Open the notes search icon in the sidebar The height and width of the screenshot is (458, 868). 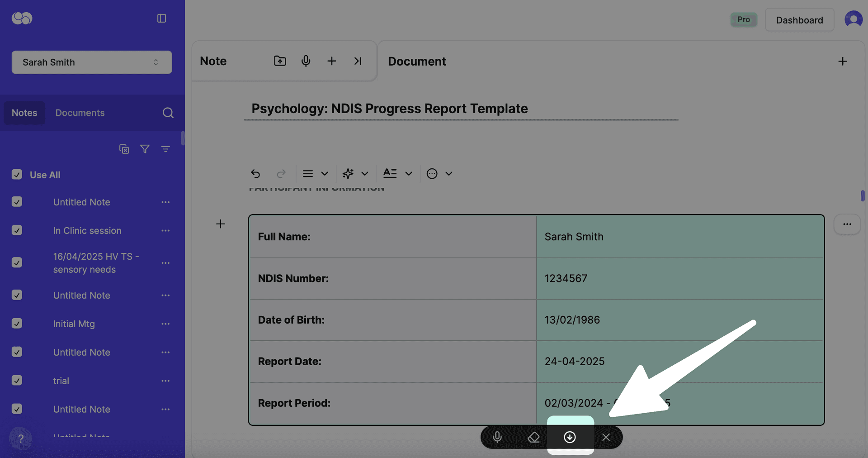(x=168, y=113)
